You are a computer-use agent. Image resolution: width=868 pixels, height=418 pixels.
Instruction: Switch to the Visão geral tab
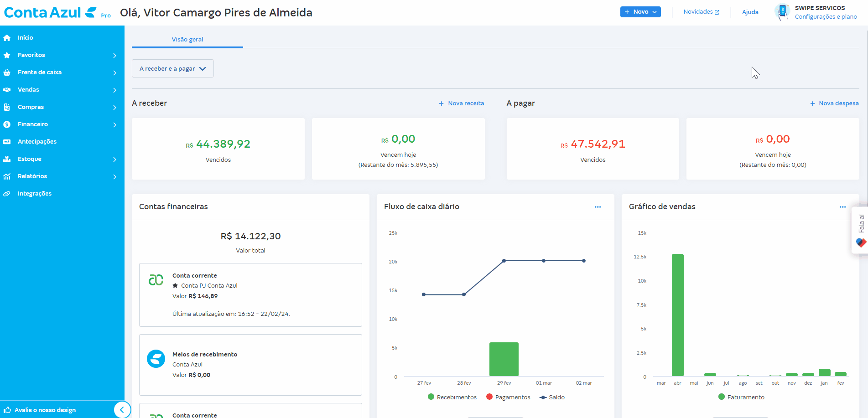coord(187,39)
